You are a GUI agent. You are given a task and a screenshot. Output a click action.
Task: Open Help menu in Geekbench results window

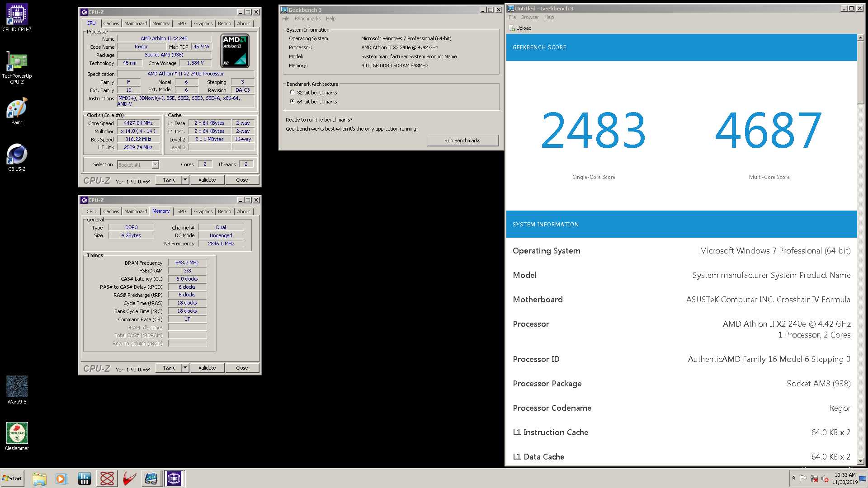coord(549,17)
